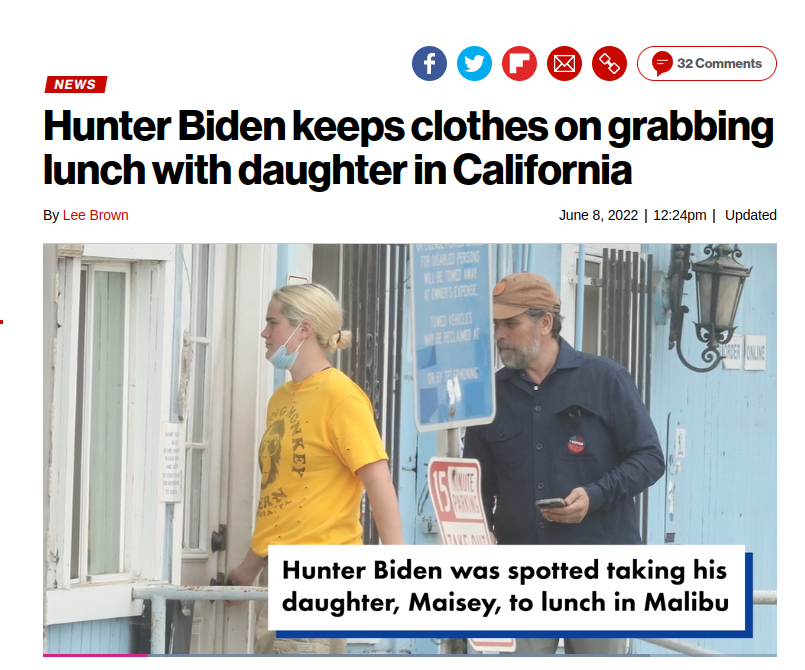The image size is (805, 670).
Task: Share the article on Facebook
Action: tap(429, 64)
